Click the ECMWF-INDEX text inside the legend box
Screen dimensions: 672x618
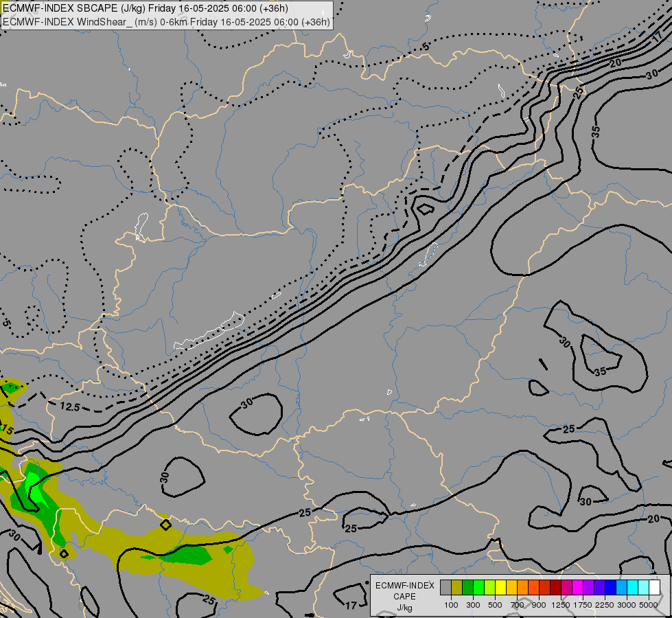(x=405, y=586)
